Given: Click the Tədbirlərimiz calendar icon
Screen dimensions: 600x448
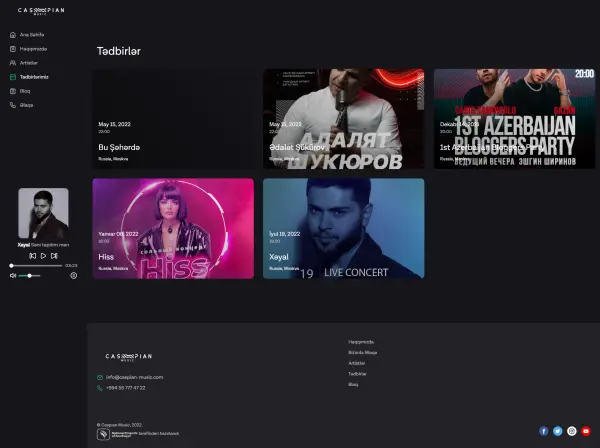Looking at the screenshot, I should click(x=13, y=77).
